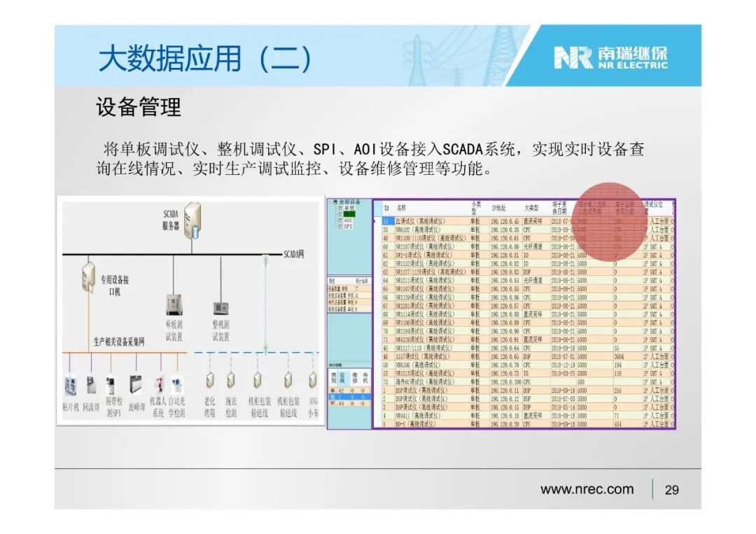Click the AVG小车 cart icon

point(311,381)
